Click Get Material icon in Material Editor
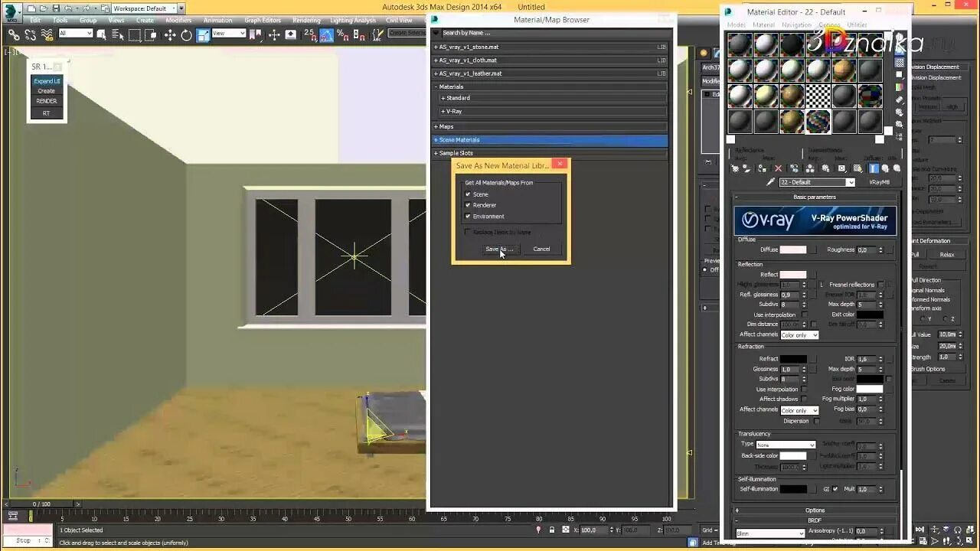Image resolution: width=980 pixels, height=551 pixels. coord(735,168)
